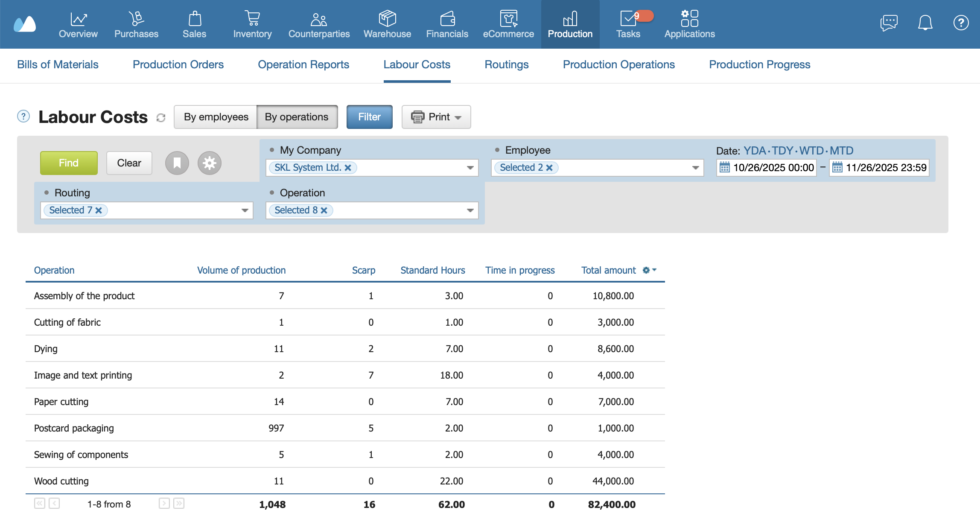Select the MTD date shortcut link
The image size is (980, 525).
pyautogui.click(x=841, y=151)
